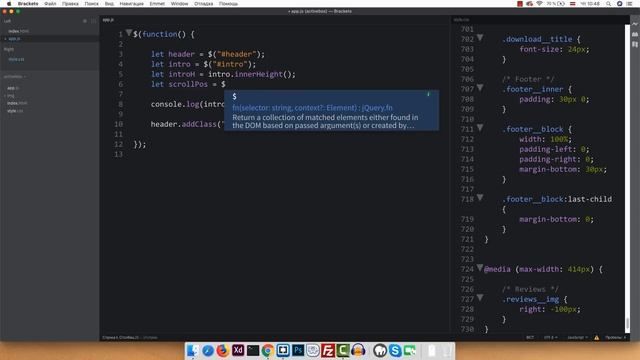
Task: Open Terminal from the dock
Action: point(253,351)
